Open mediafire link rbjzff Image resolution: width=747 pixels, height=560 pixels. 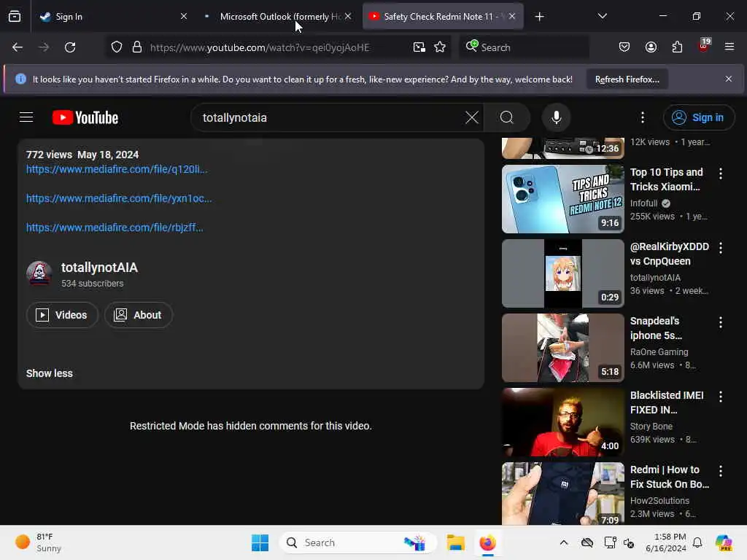click(x=115, y=227)
